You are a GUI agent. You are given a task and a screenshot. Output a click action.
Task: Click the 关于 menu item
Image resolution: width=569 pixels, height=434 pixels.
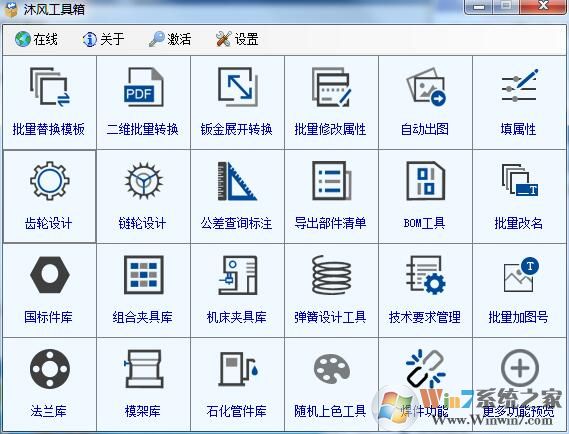103,39
